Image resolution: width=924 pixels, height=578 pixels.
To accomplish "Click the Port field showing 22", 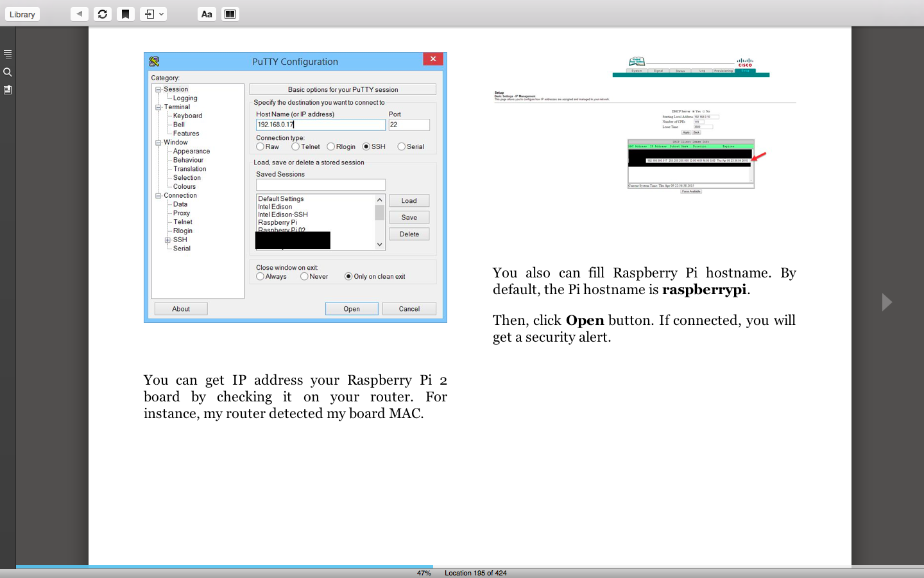I will coord(409,125).
